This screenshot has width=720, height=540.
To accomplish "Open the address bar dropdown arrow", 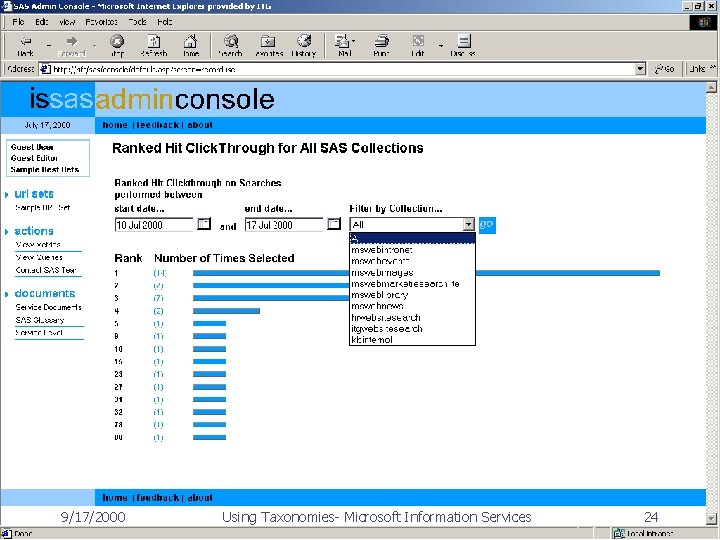I will click(640, 69).
